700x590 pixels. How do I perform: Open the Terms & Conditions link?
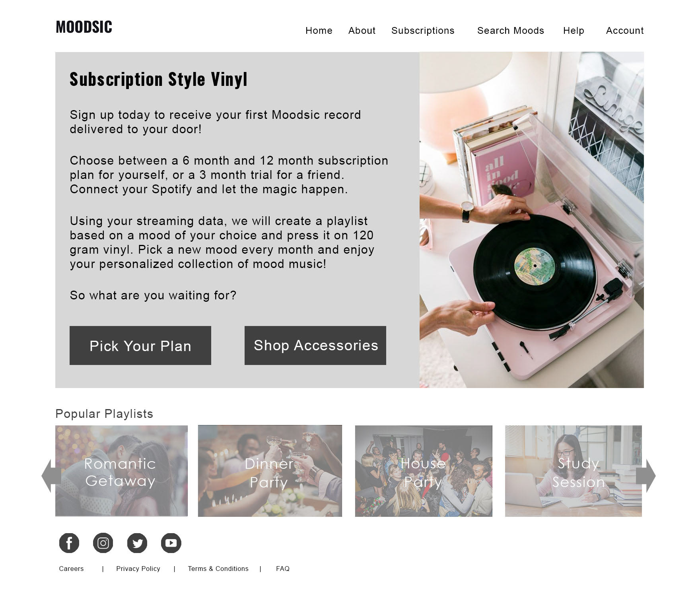(218, 569)
